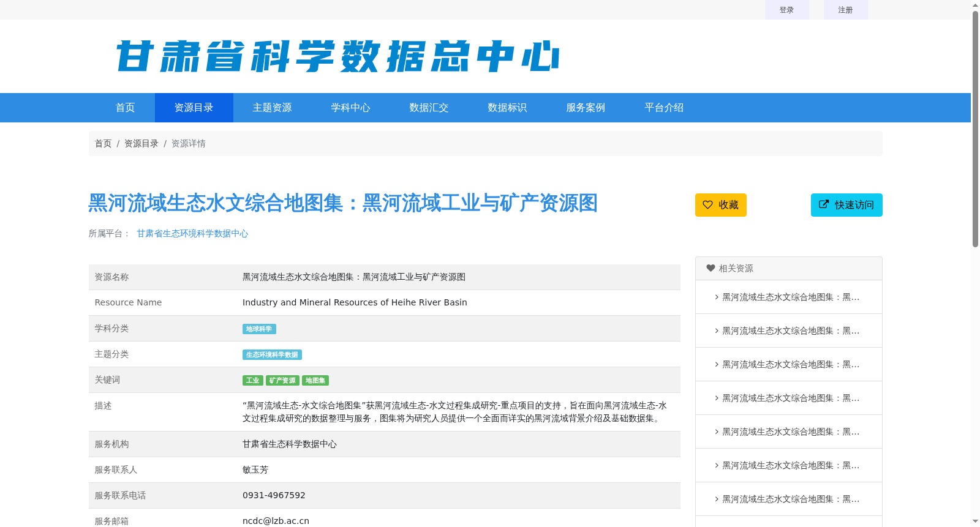Open 甘肃省生态环境科学数据中心 platform link

[192, 233]
